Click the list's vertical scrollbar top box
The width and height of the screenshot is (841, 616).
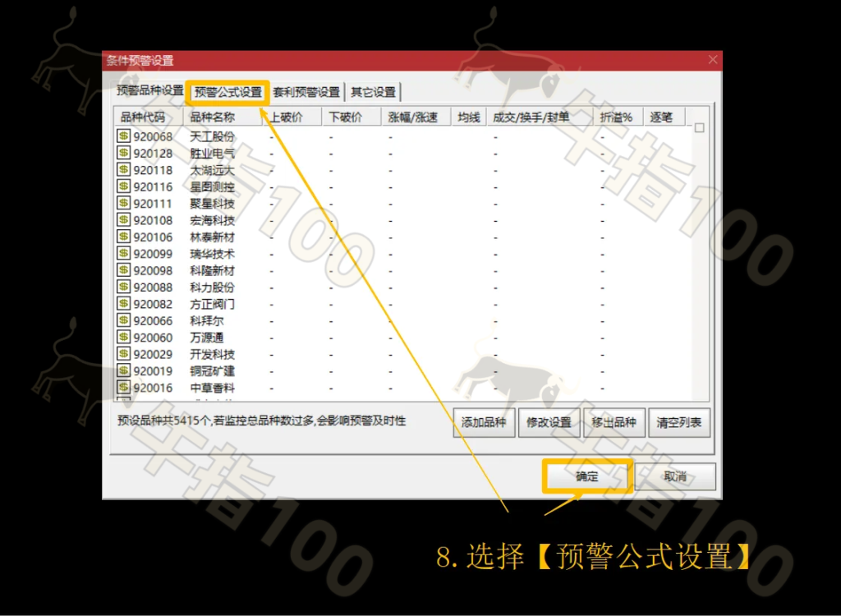point(700,127)
